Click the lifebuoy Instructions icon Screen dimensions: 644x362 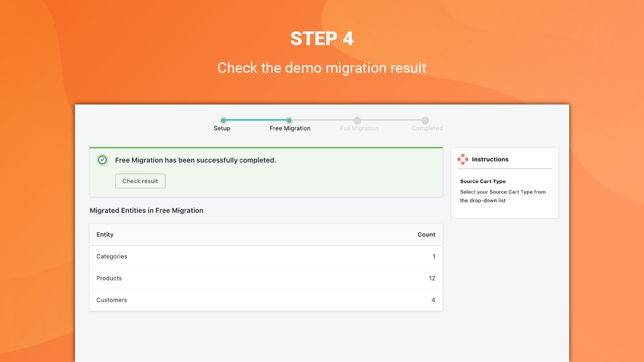(462, 159)
